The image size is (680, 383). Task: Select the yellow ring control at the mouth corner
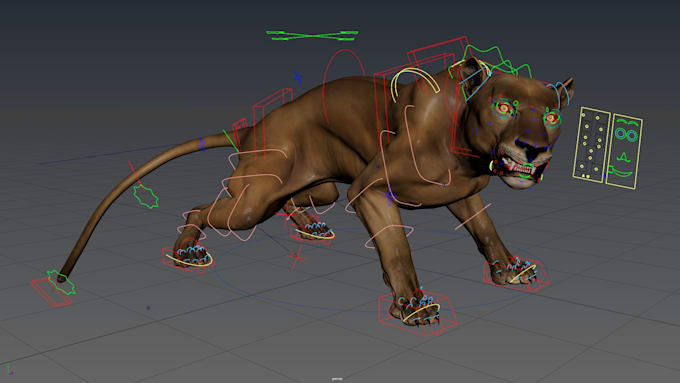tap(492, 165)
